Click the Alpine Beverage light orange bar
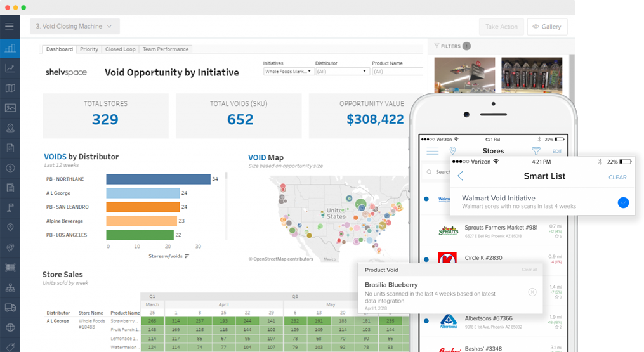Viewport: 644px width, 352px height. [x=141, y=221]
